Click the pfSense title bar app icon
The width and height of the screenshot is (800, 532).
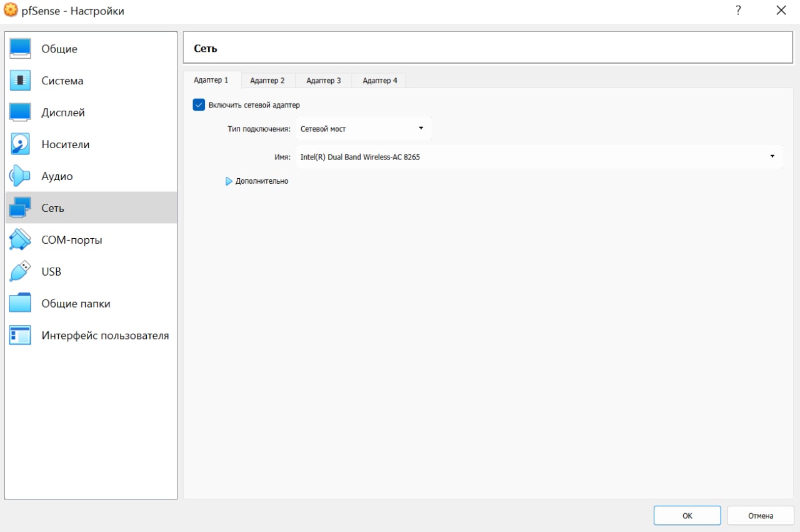[x=11, y=11]
